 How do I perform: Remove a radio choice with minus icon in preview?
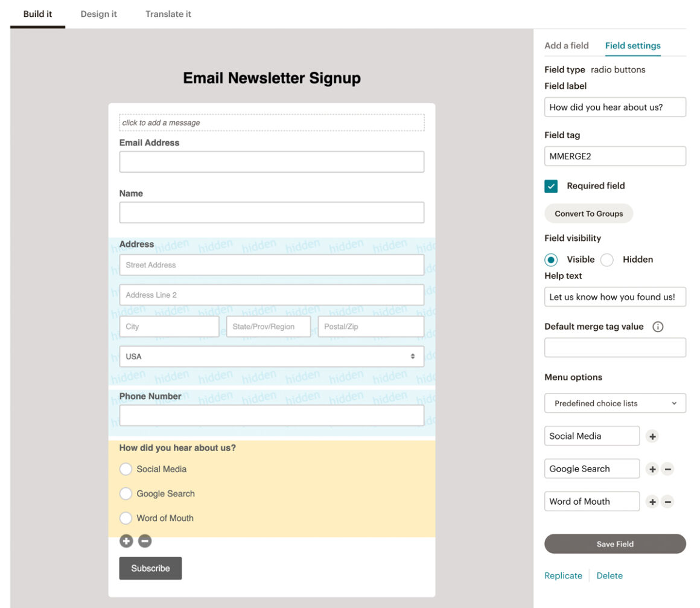coord(144,541)
